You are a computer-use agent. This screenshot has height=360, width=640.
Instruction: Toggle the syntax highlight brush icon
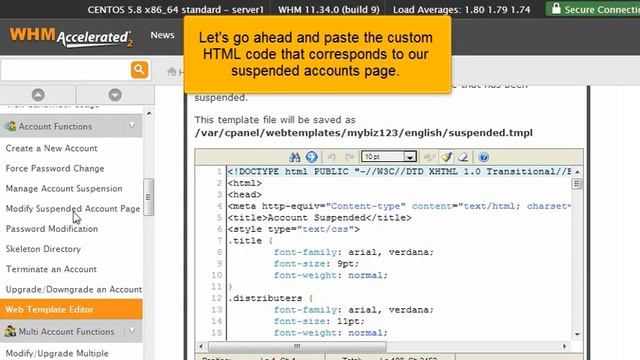point(446,157)
